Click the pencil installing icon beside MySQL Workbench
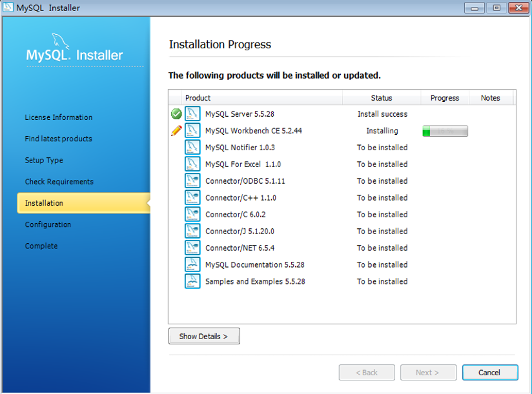Screen dimensions: 532x394 [x=176, y=130]
